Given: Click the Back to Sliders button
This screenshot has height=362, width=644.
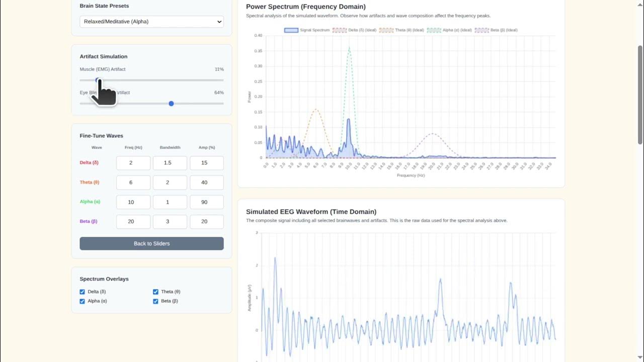Looking at the screenshot, I should point(151,243).
